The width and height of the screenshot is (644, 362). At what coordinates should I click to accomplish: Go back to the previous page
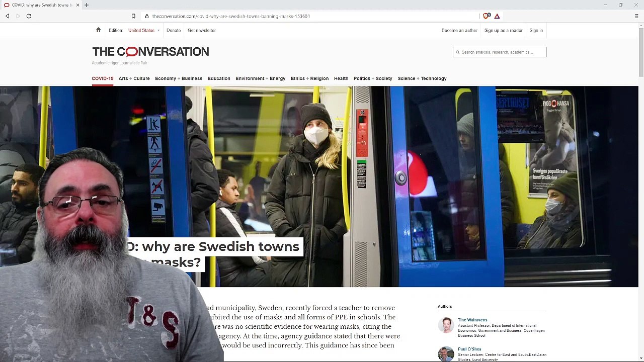tap(8, 16)
